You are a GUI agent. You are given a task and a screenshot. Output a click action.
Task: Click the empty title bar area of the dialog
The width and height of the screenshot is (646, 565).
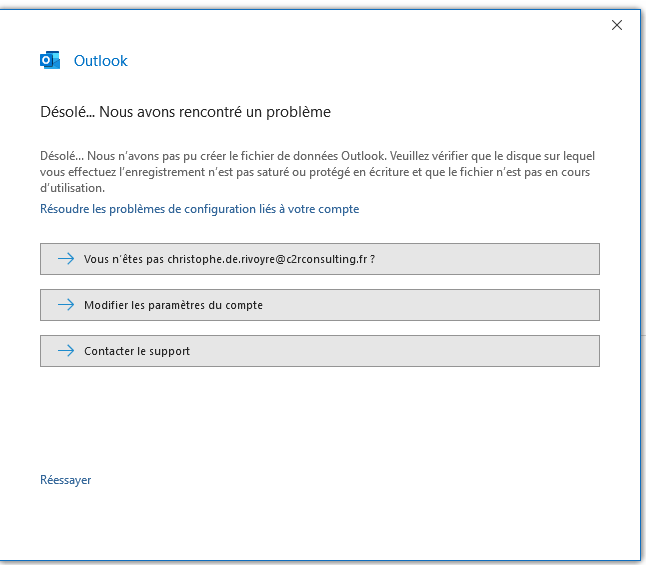[x=300, y=25]
